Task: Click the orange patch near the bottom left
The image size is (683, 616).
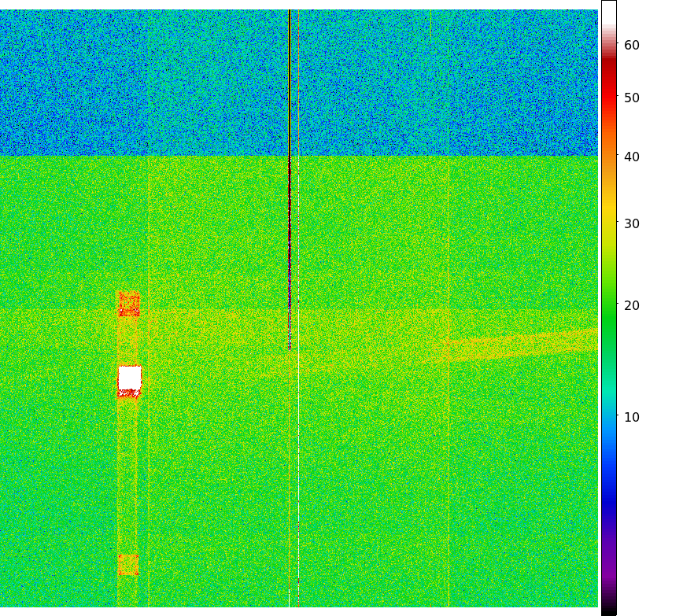Action: [128, 564]
